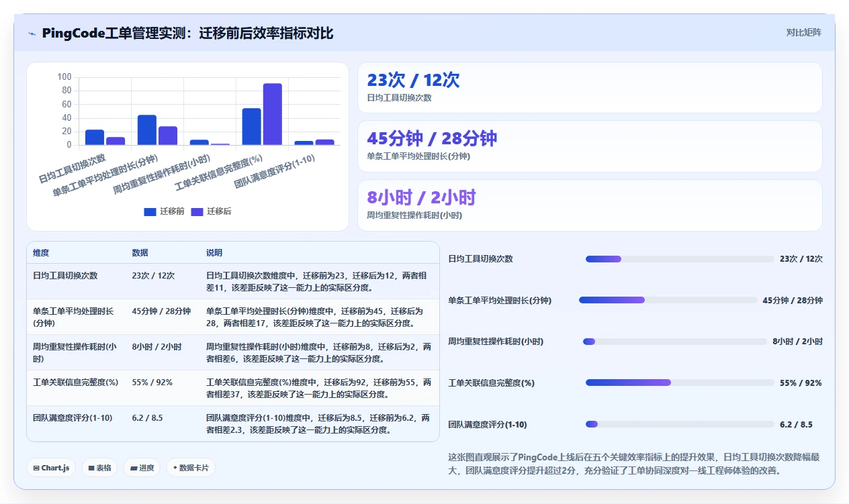Click the title icon beside PingCode工单管理实测
849x504 pixels.
click(x=32, y=34)
